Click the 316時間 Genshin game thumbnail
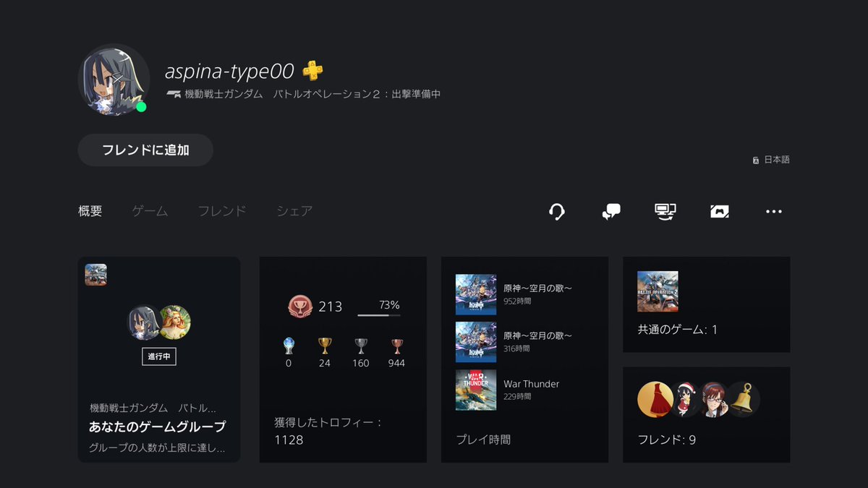The image size is (868, 488). tap(476, 342)
